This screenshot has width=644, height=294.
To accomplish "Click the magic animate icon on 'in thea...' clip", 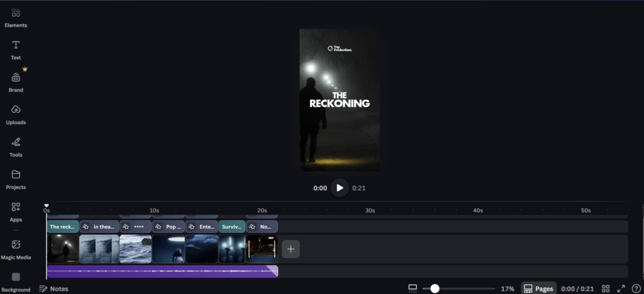I will [86, 227].
